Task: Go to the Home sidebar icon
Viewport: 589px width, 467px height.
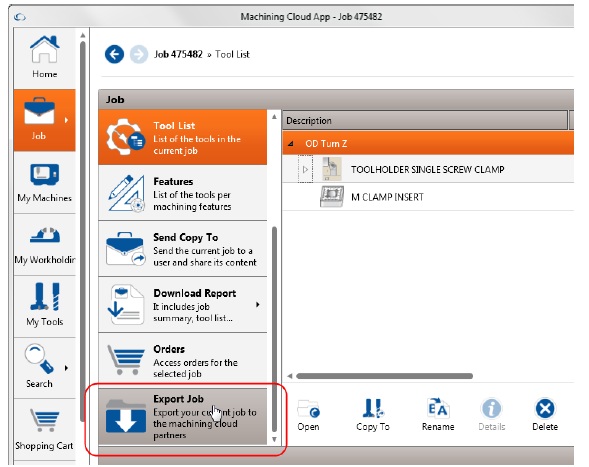Action: click(x=44, y=57)
